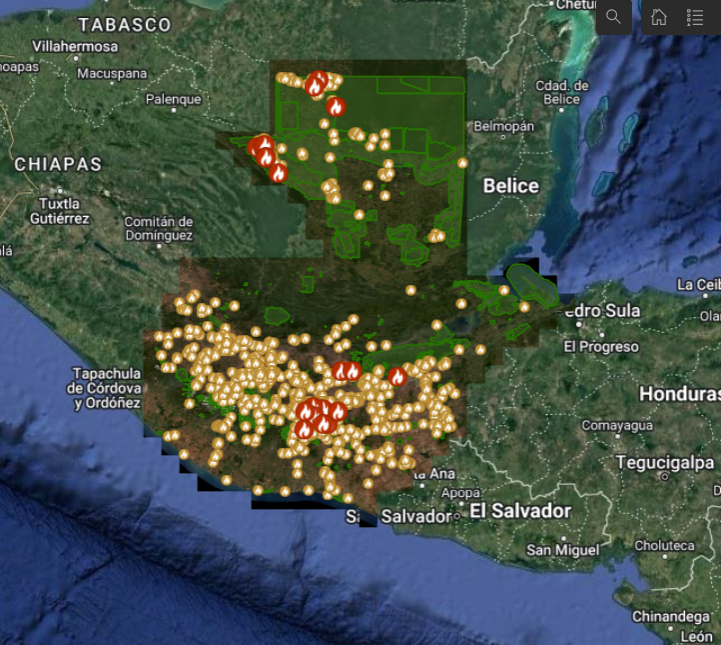Screen dimensions: 721x645
Task: Click the yellow fire marker nearest Belice label
Action: click(x=462, y=163)
